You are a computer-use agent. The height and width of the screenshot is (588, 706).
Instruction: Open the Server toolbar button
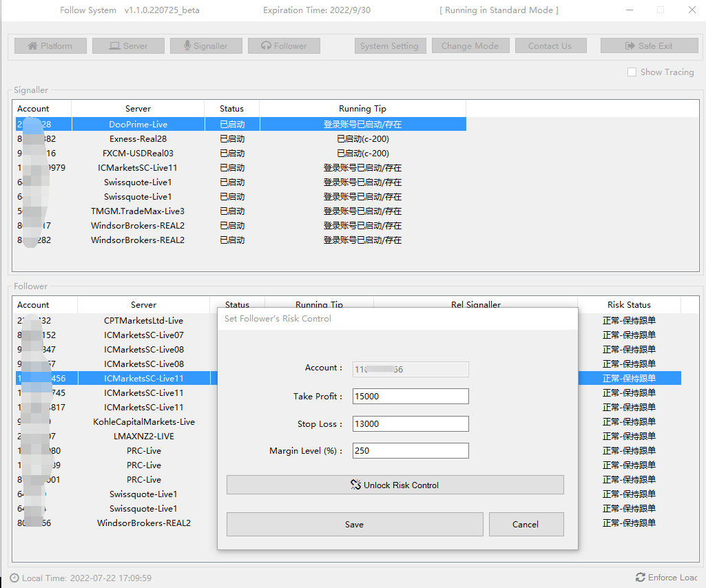pos(129,46)
